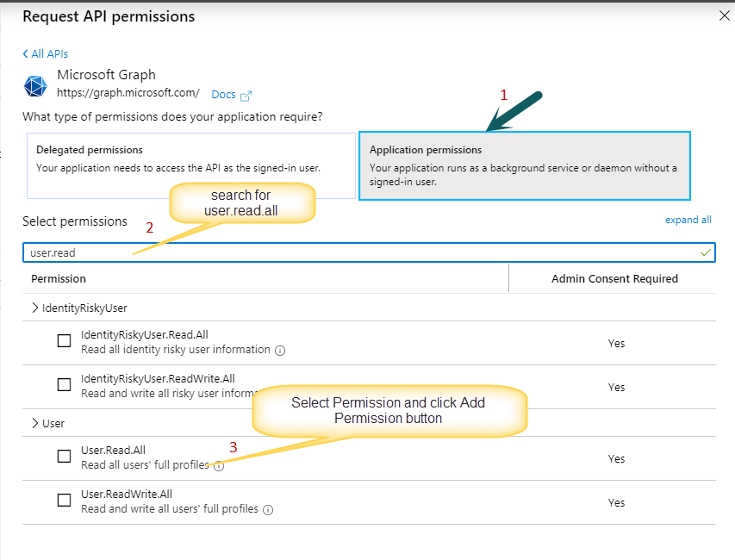Click the green checkmark in search box
The height and width of the screenshot is (560, 735).
[705, 253]
